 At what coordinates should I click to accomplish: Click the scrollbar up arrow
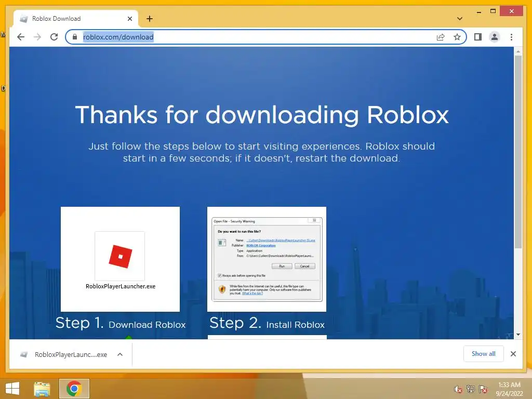(x=518, y=51)
